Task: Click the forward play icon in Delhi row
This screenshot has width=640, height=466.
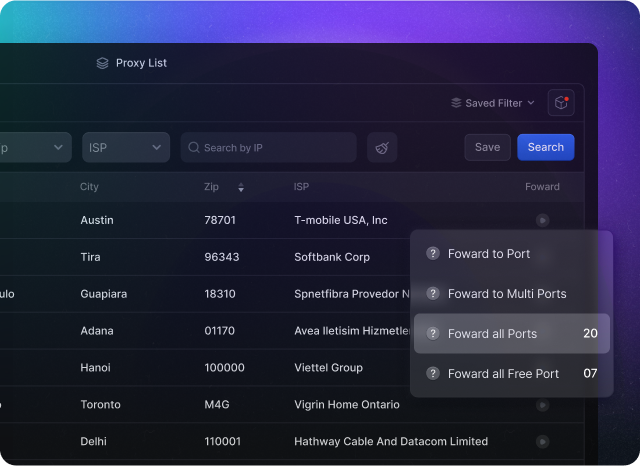Action: pyautogui.click(x=542, y=441)
